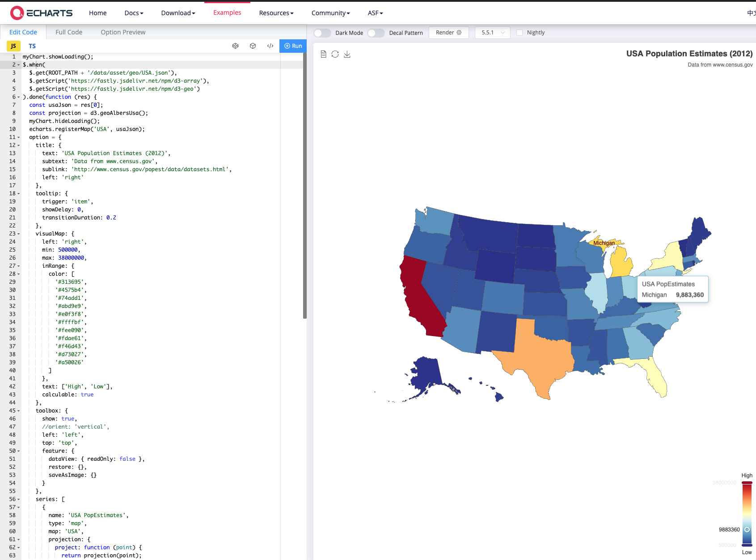
Task: Open the version 5.5.1 dropdown
Action: coord(493,33)
